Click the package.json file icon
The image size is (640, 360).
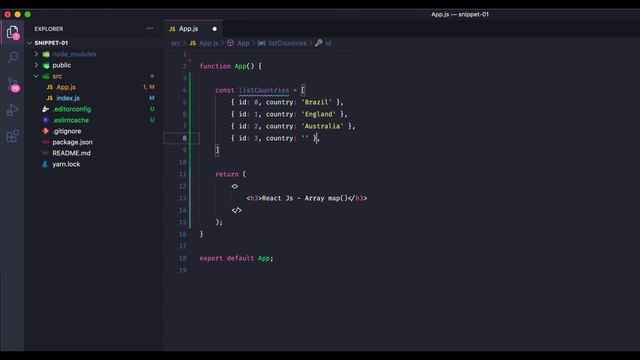(x=45, y=142)
